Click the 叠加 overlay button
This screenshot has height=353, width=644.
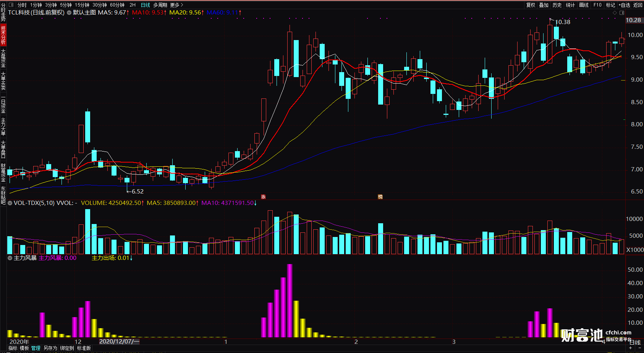pos(544,5)
